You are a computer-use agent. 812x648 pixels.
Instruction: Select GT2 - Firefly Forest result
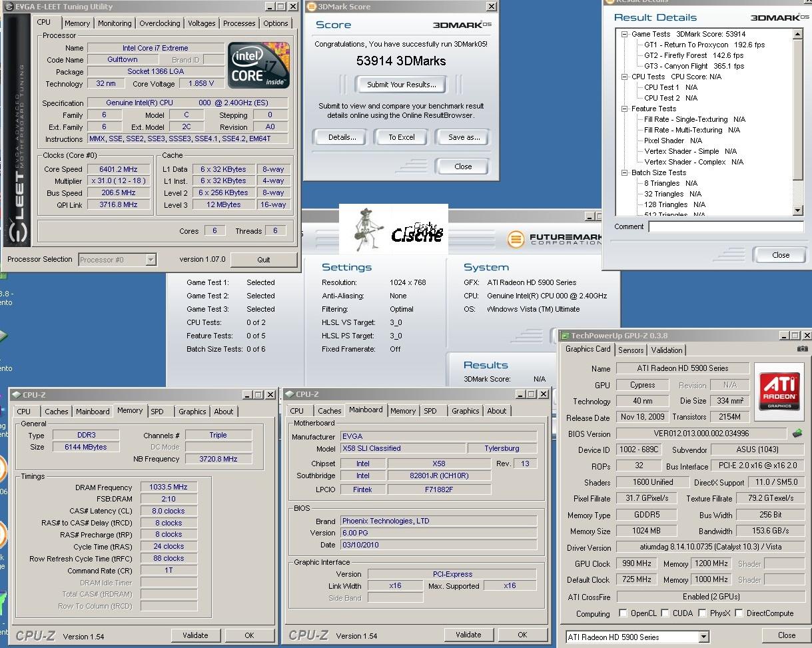pos(693,55)
